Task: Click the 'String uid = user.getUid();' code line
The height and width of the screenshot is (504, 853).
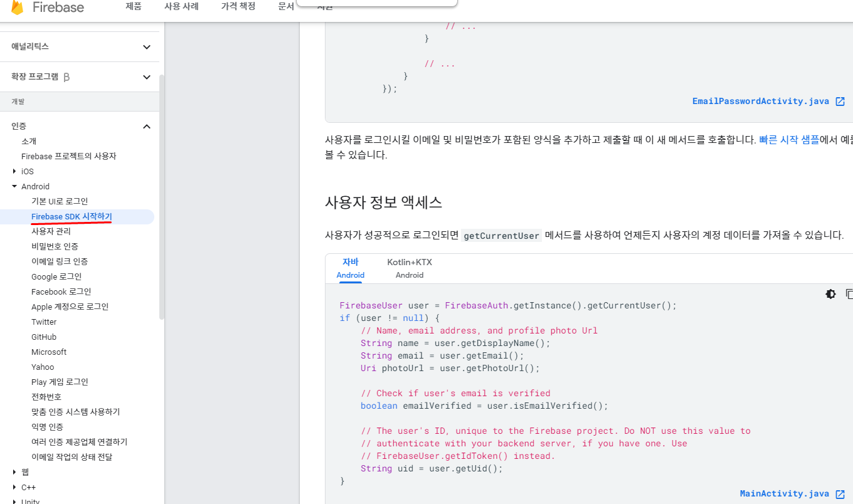Action: 432,469
